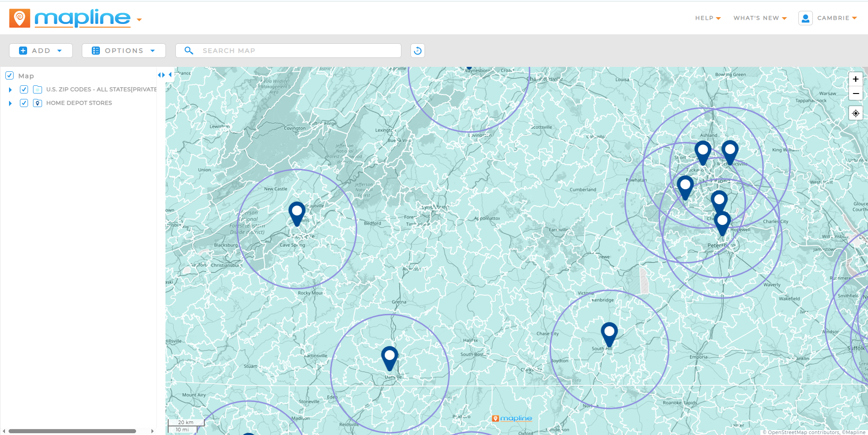This screenshot has width=868, height=435.
Task: Toggle the Map checkbox
Action: coord(9,75)
